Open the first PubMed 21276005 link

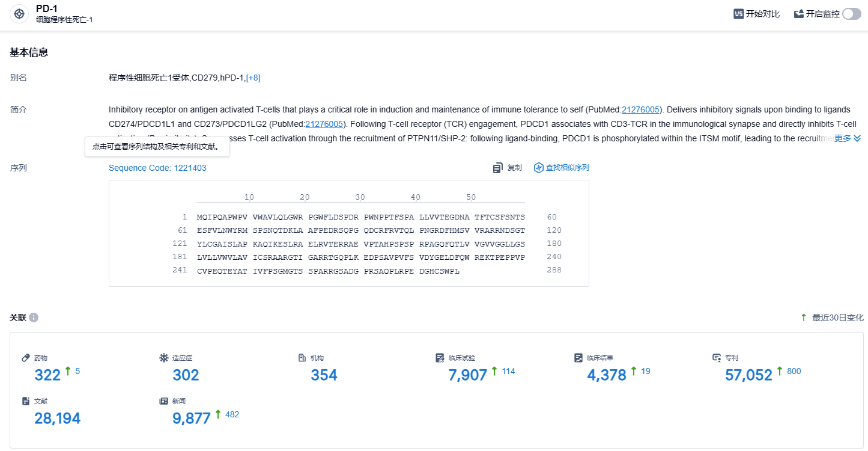click(641, 109)
